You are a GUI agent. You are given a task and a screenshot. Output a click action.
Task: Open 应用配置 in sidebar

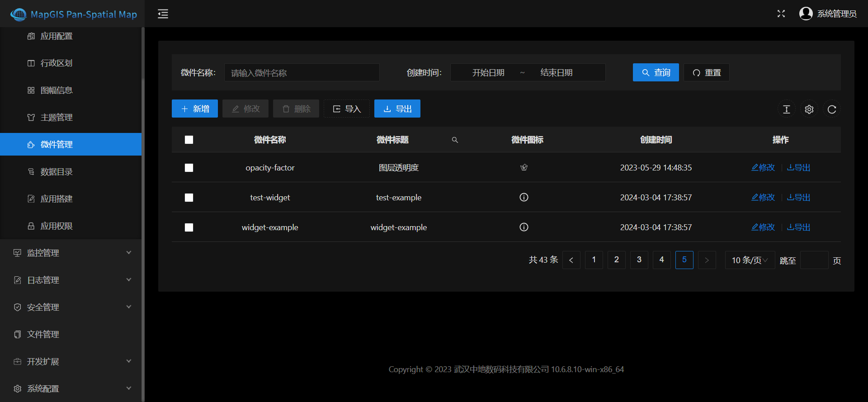click(71, 36)
